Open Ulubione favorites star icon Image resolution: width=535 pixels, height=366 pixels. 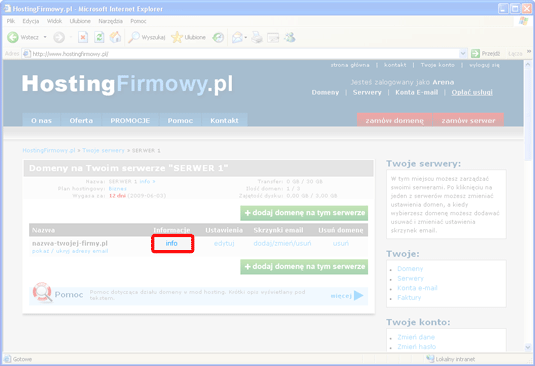(x=177, y=37)
